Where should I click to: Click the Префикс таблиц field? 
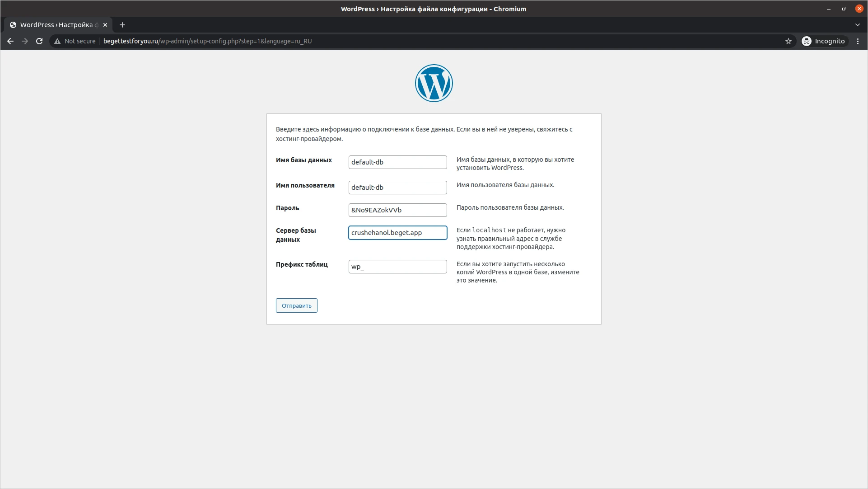[397, 267]
